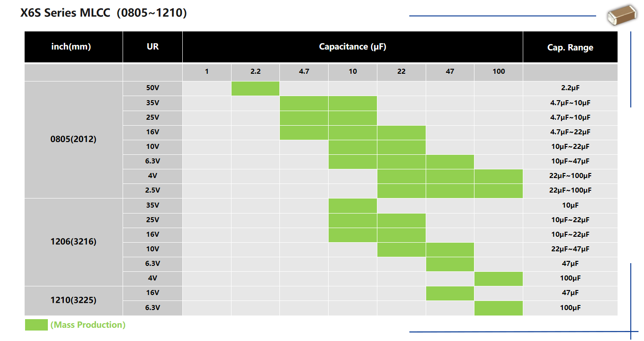Select the 1210(3225) size row label
Screen dimensions: 644x341
click(73, 300)
